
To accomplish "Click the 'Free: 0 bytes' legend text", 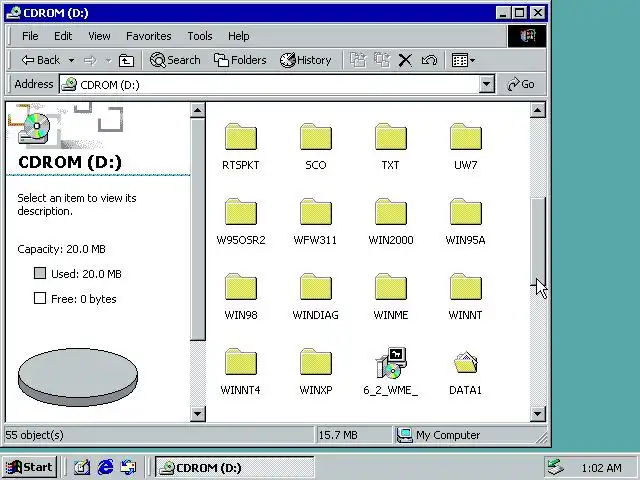I will (x=84, y=299).
